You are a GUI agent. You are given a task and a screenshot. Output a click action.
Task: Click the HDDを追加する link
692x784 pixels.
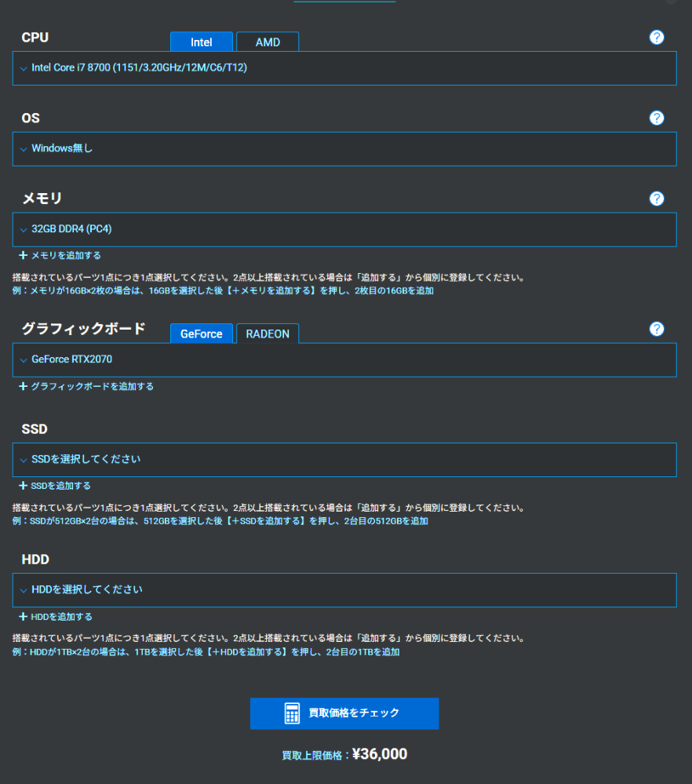coord(61,617)
